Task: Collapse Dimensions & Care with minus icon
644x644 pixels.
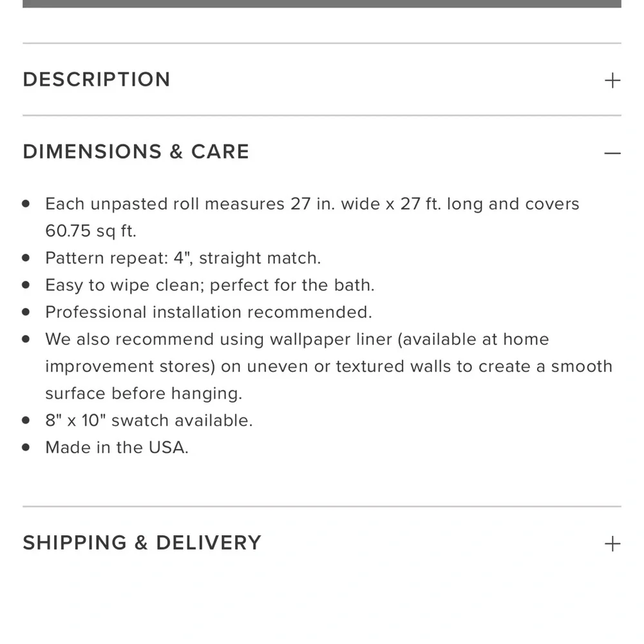Action: (612, 153)
